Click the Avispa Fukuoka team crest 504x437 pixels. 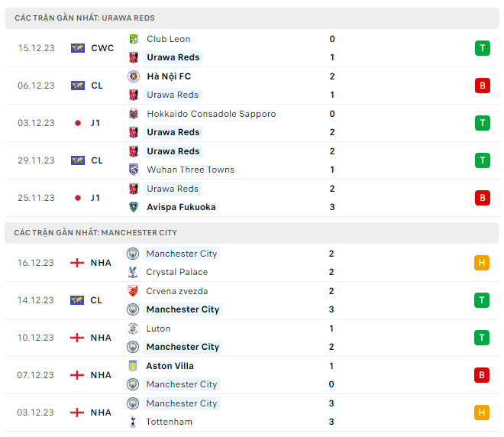pos(133,207)
